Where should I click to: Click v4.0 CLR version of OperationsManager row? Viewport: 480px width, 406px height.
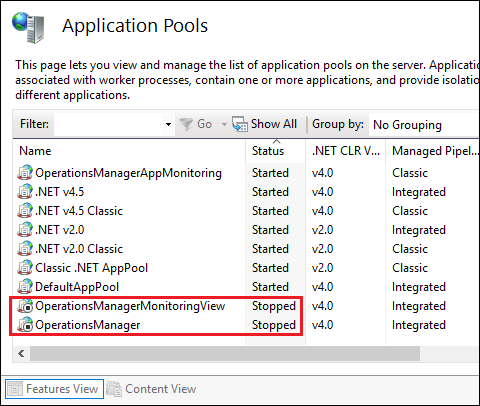click(x=323, y=325)
